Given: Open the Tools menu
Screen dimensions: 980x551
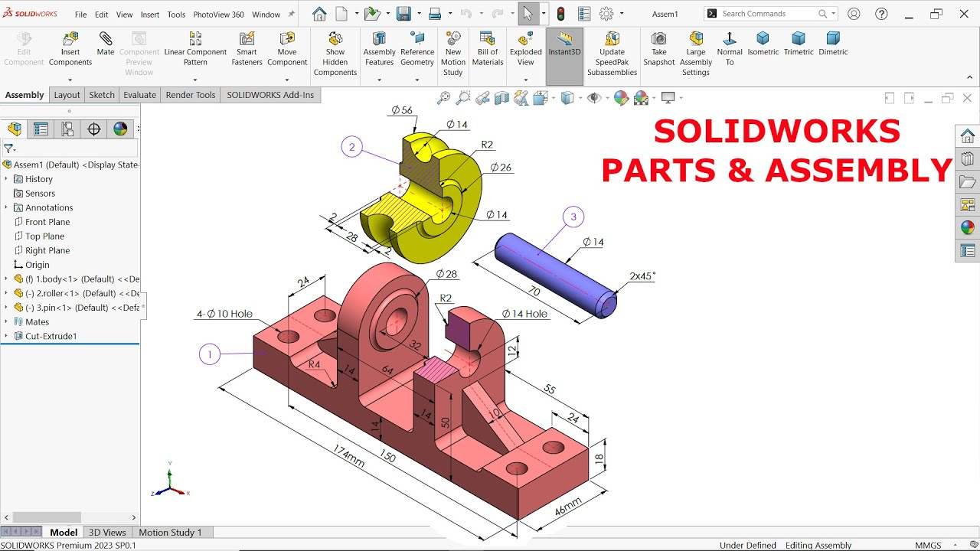Looking at the screenshot, I should (x=176, y=15).
